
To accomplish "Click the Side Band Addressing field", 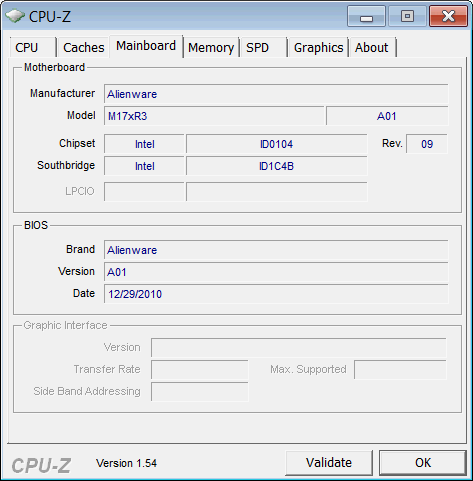I will coord(200,392).
